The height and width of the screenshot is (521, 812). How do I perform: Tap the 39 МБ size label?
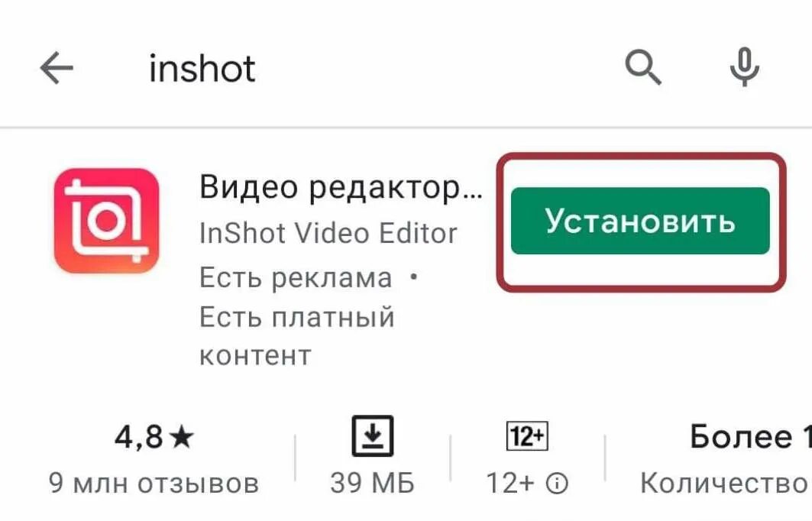(372, 484)
